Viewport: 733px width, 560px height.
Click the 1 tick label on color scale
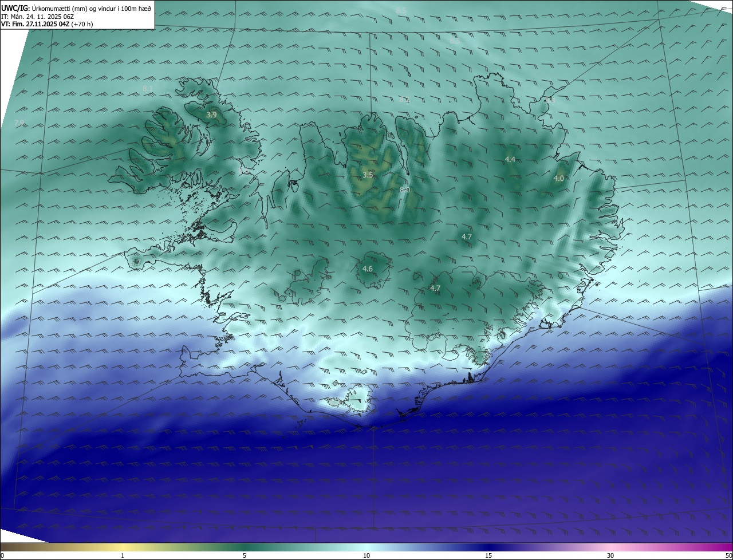pyautogui.click(x=123, y=555)
